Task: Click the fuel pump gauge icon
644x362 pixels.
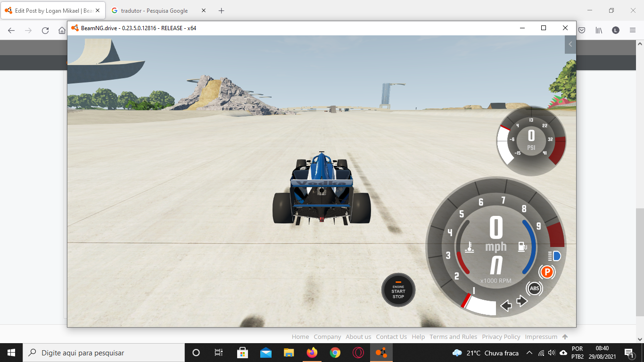Action: point(522,247)
